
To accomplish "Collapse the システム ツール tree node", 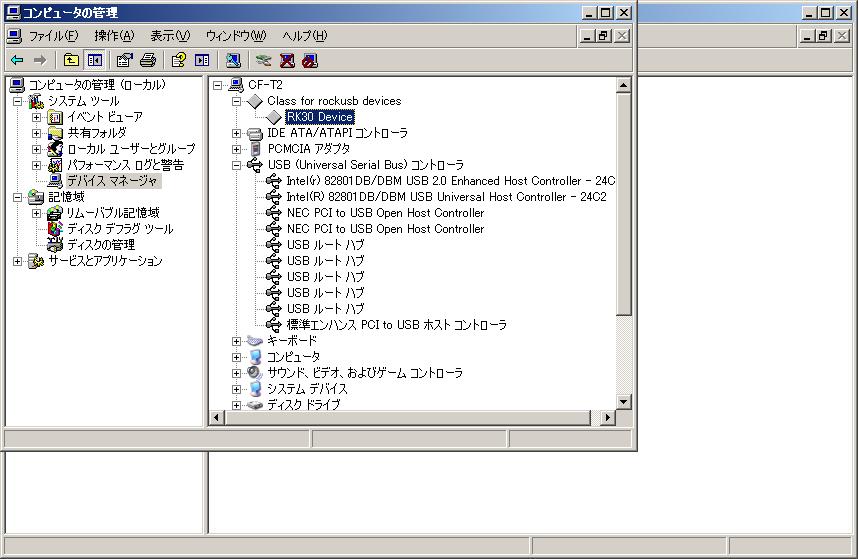I will [x=18, y=101].
